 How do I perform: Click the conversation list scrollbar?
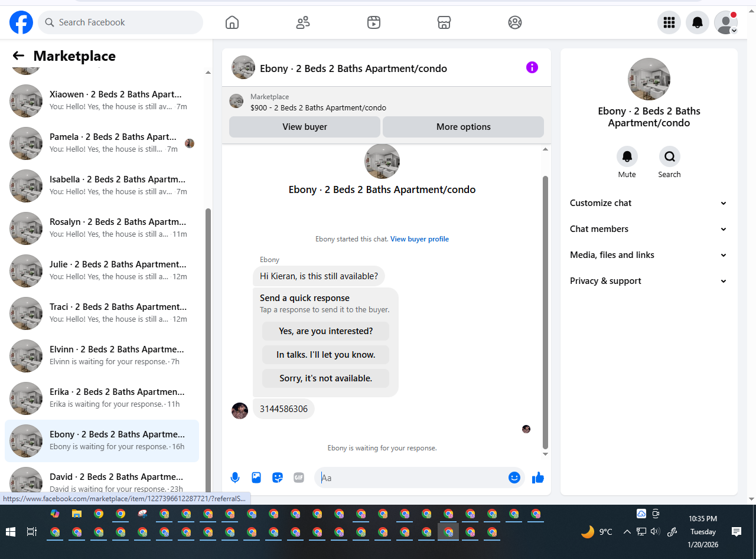[x=208, y=351]
